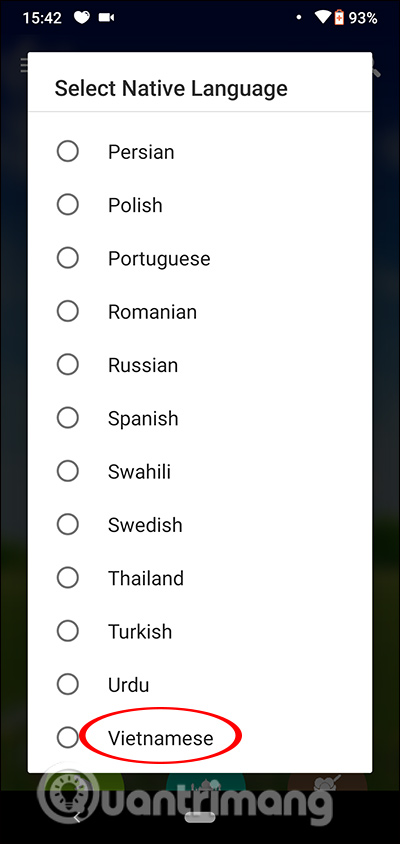Tap the home pill navigation button
Viewport: 400px width, 844px height.
point(200,818)
